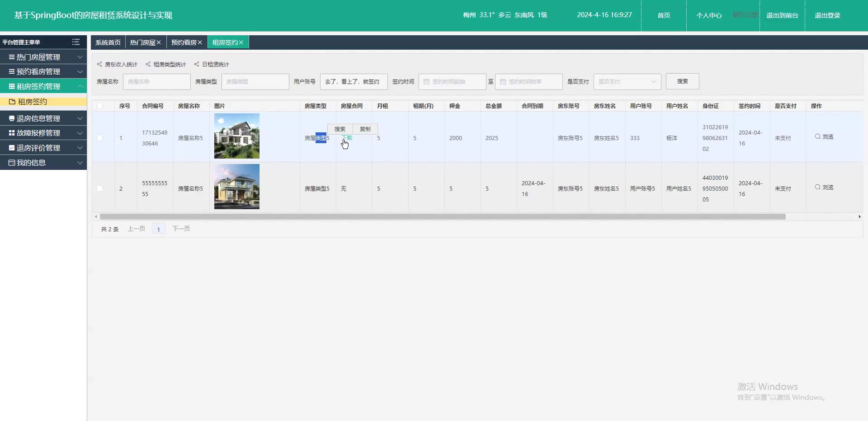Click the 房东收入统计 share icon

[x=99, y=64]
